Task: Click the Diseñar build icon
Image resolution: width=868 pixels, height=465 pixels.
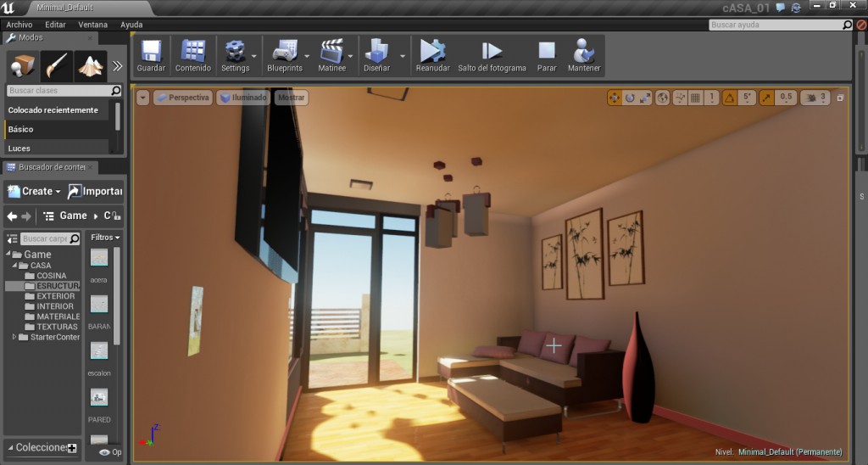Action: tap(376, 55)
